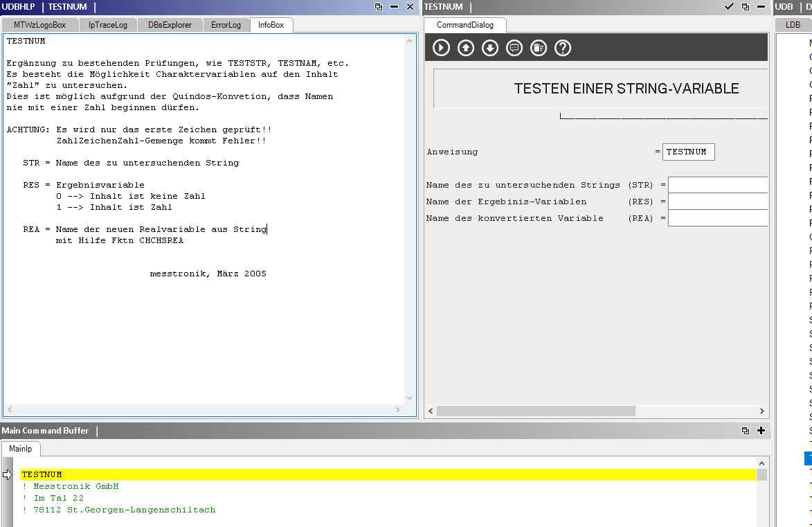Viewport: 812px width, 527px height.
Task: Click the Anweisung field containing TESTNUM
Action: (x=688, y=152)
